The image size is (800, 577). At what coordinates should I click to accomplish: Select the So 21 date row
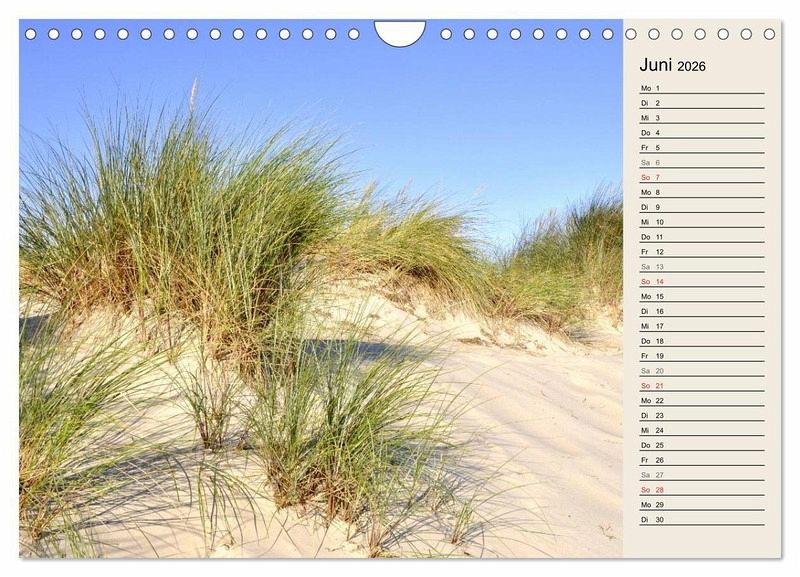pyautogui.click(x=702, y=386)
